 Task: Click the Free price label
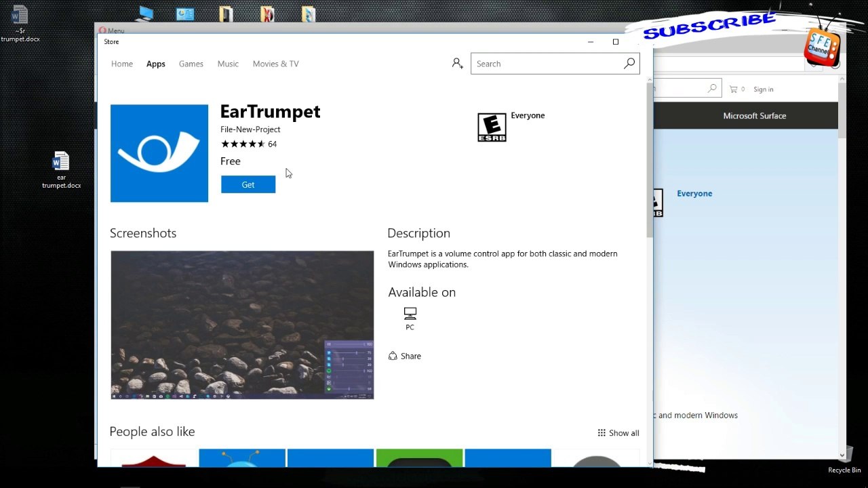[231, 161]
